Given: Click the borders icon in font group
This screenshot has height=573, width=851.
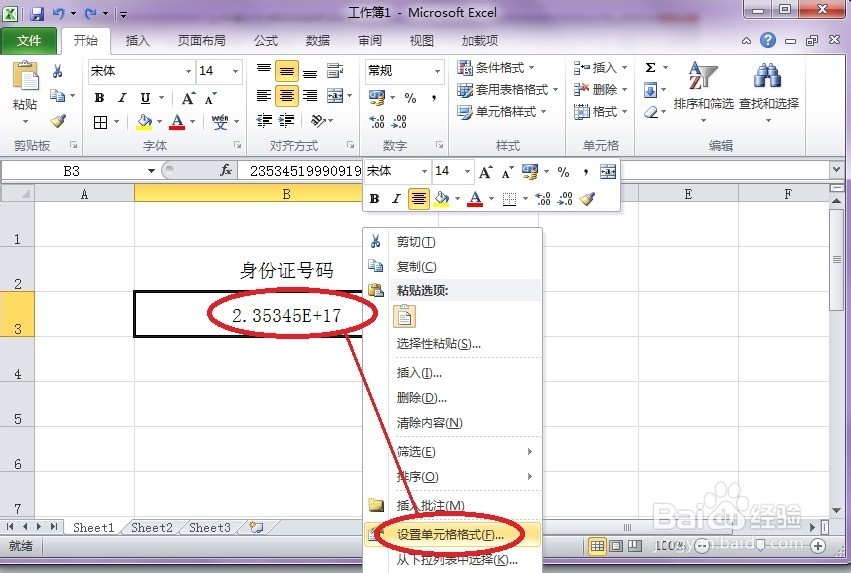Looking at the screenshot, I should coord(100,122).
